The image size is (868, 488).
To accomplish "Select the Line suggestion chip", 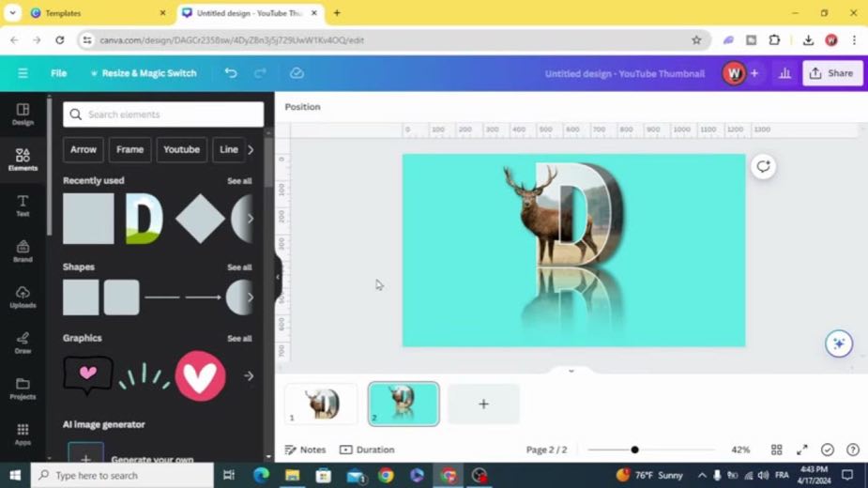I will point(229,149).
